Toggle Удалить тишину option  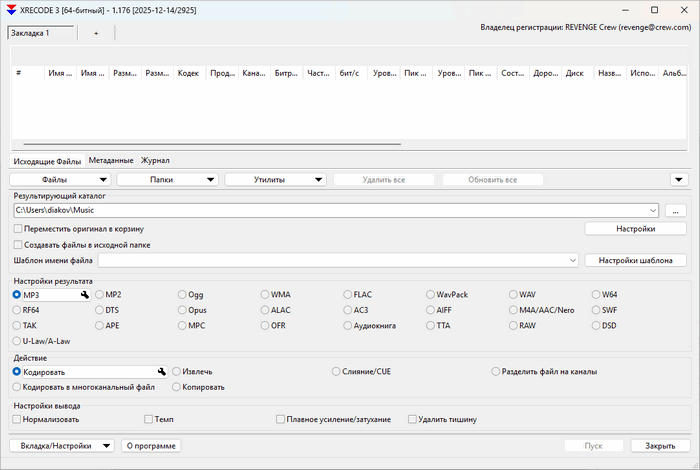(x=411, y=419)
